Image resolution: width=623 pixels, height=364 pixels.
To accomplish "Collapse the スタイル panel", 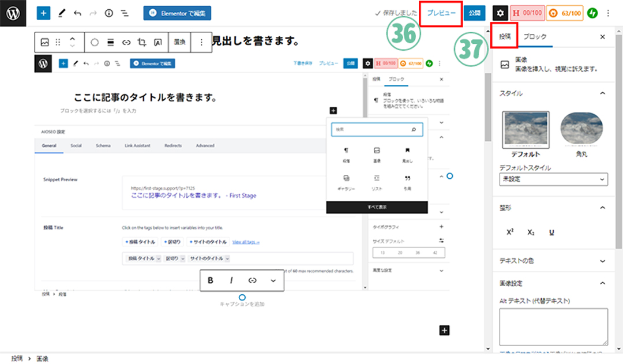I will [x=602, y=93].
